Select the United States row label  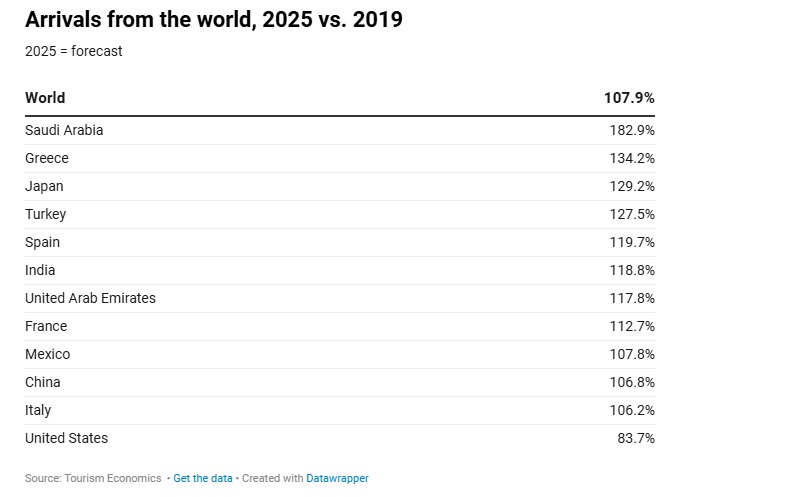tap(66, 438)
